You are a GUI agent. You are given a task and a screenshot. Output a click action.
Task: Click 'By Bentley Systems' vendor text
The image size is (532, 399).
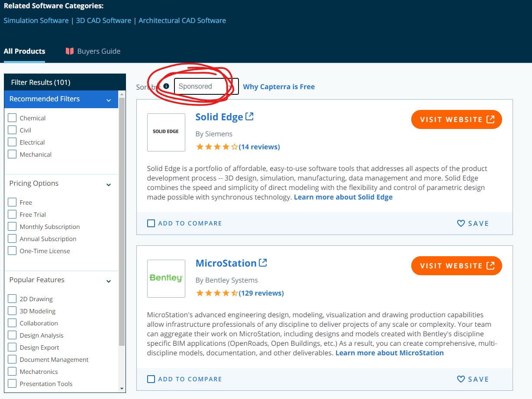226,280
